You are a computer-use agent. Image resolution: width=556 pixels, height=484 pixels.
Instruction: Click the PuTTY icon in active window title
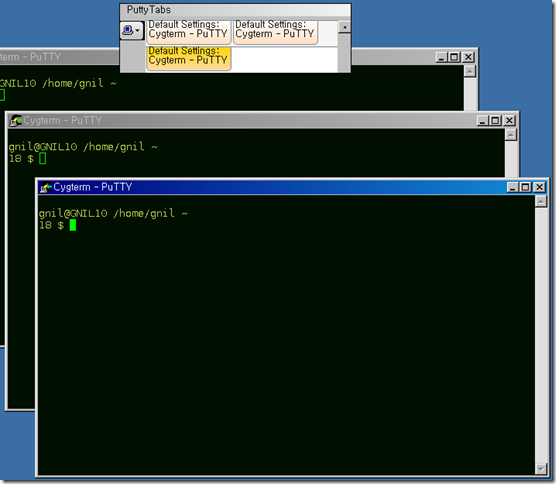45,187
